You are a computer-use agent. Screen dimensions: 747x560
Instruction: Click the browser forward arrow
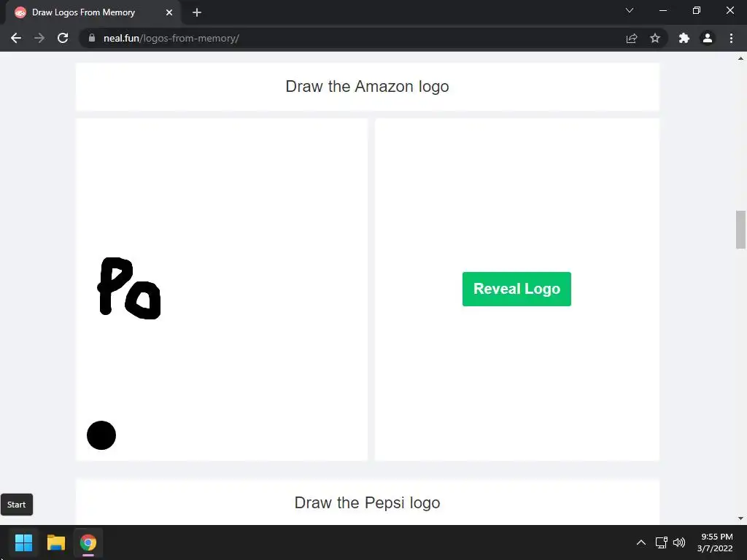click(39, 38)
